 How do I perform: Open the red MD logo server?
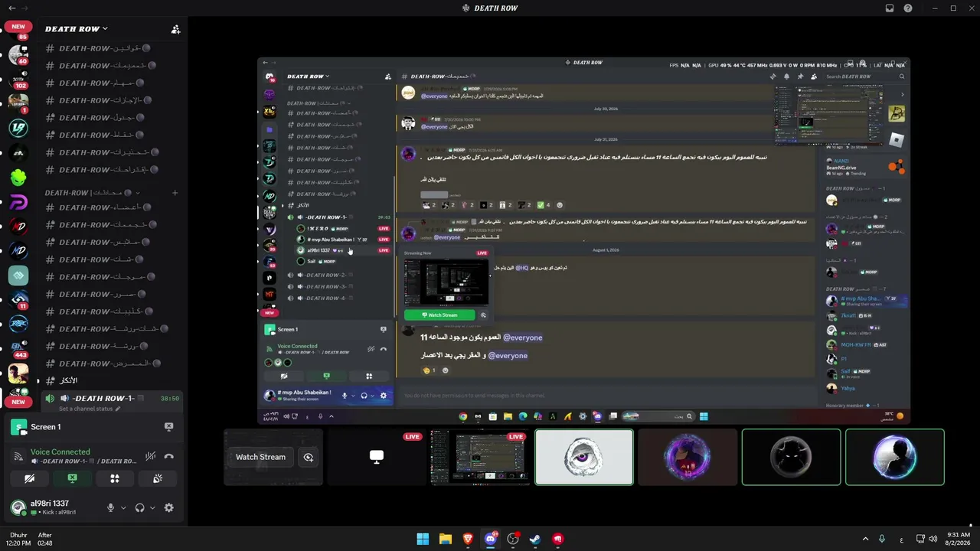point(18,227)
